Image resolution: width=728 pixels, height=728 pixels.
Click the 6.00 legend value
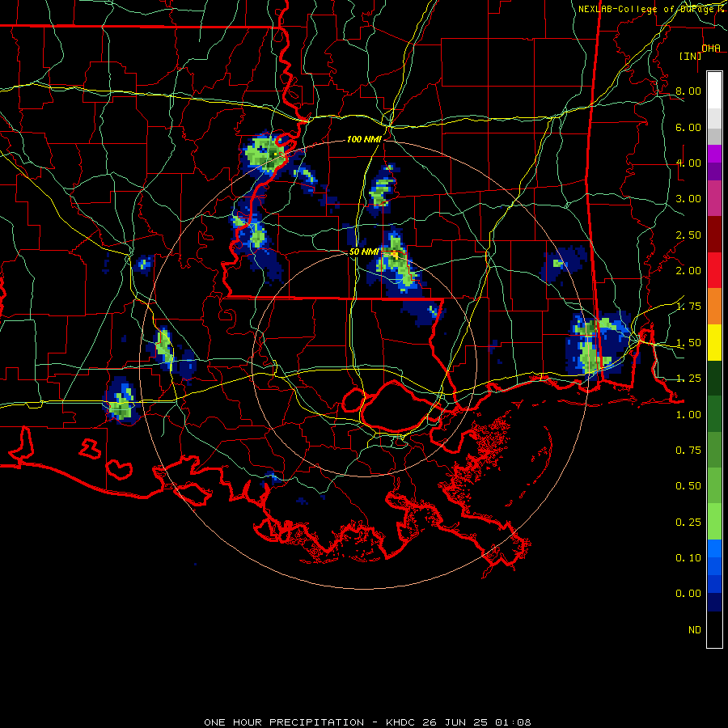pos(688,127)
